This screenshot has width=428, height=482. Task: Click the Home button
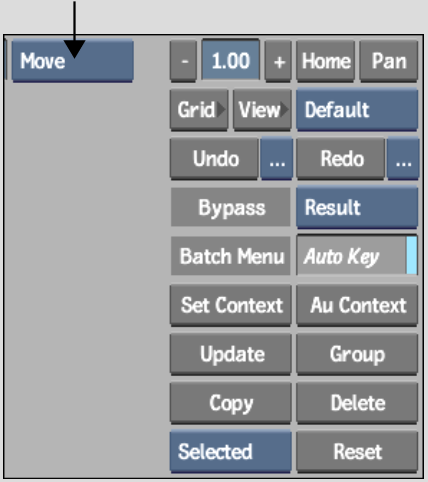326,61
